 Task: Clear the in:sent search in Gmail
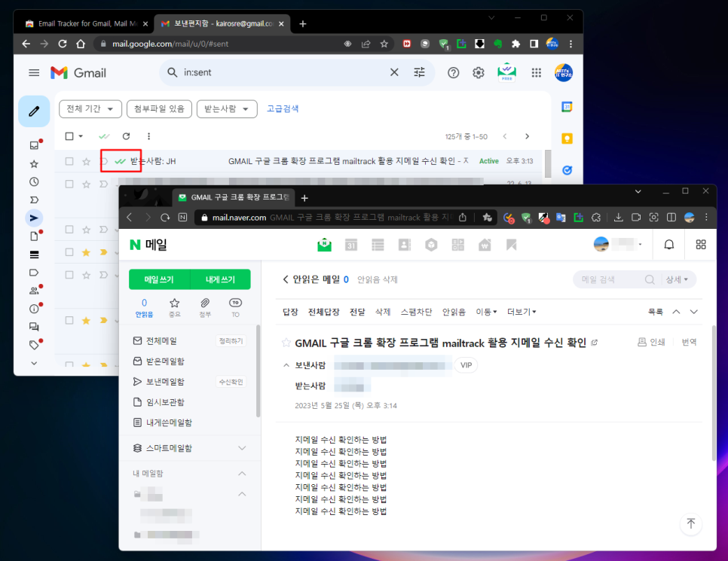tap(394, 72)
